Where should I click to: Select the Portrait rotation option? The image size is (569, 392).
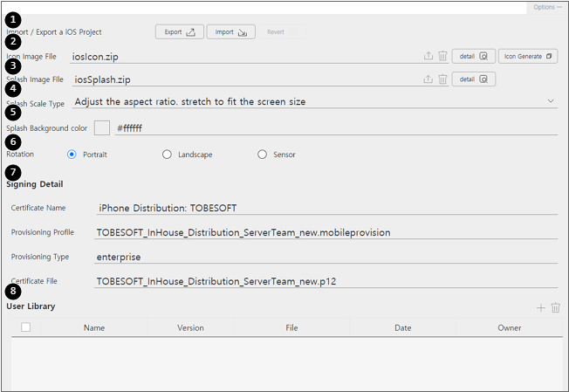click(x=72, y=155)
